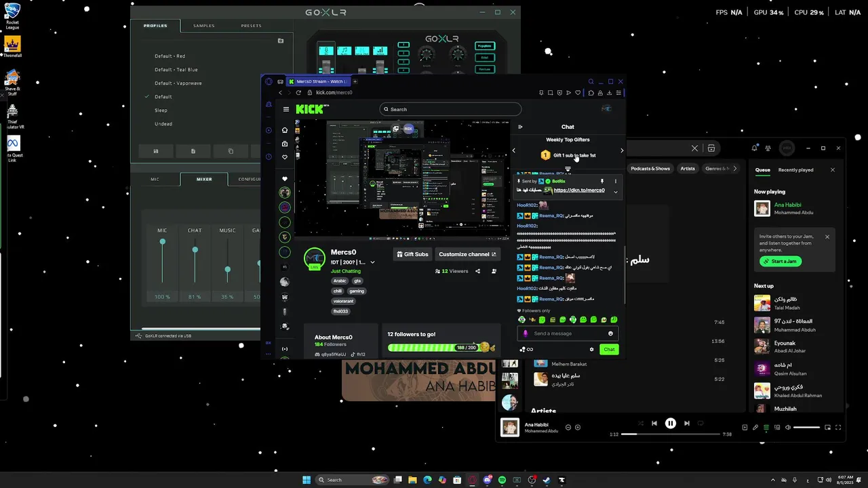Go to previous track in Spotify
This screenshot has width=868, height=488.
point(654,424)
